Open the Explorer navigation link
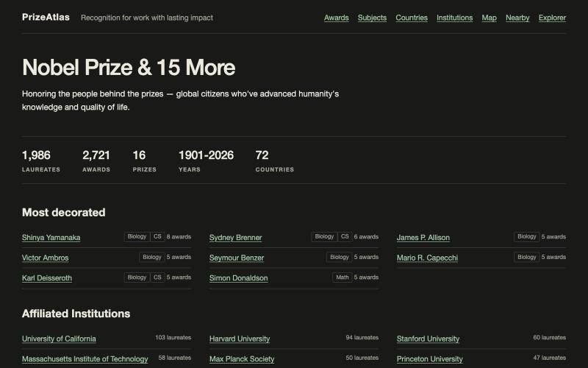 click(552, 18)
